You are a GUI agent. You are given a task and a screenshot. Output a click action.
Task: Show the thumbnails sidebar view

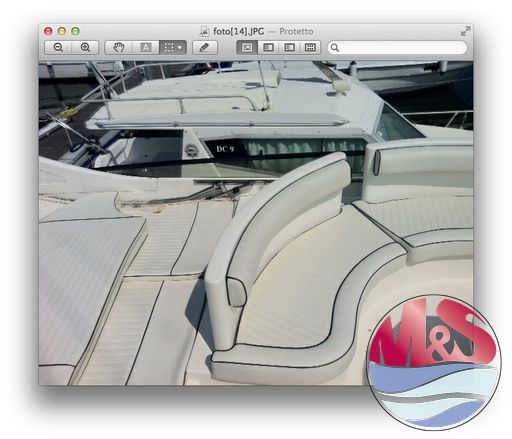(268, 47)
